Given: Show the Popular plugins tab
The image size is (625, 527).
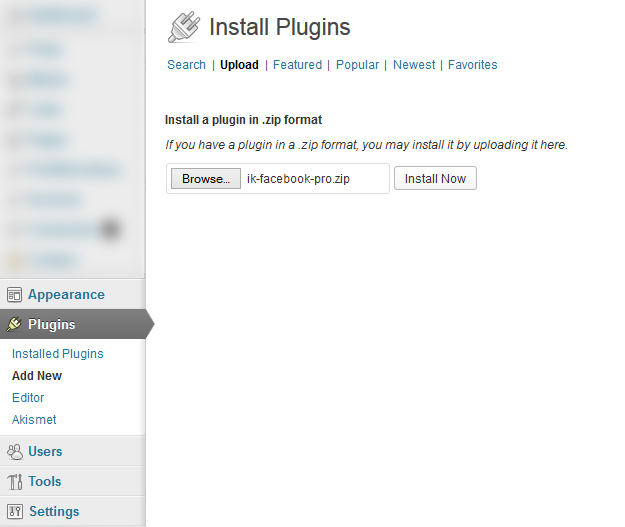Looking at the screenshot, I should tap(357, 65).
